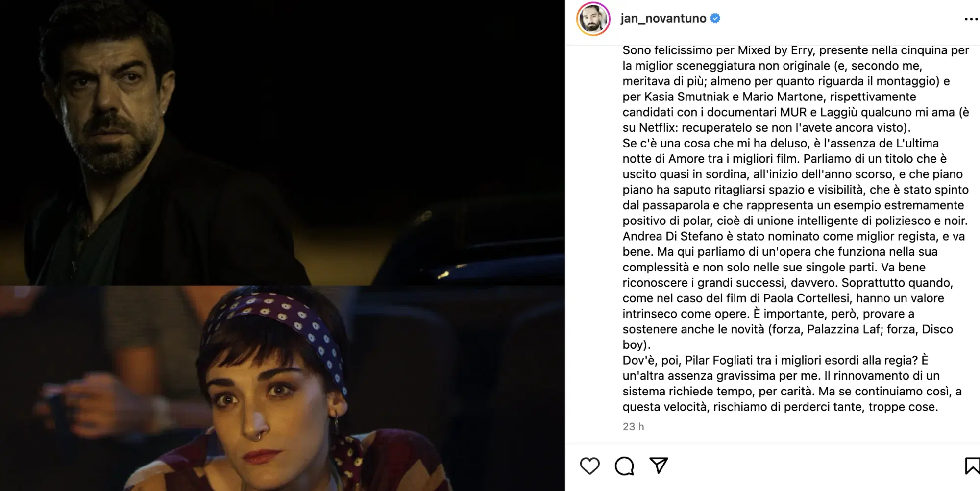980x491 pixels.
Task: Click the final caption line 'questa velocità, rischiamo'
Action: pos(780,407)
